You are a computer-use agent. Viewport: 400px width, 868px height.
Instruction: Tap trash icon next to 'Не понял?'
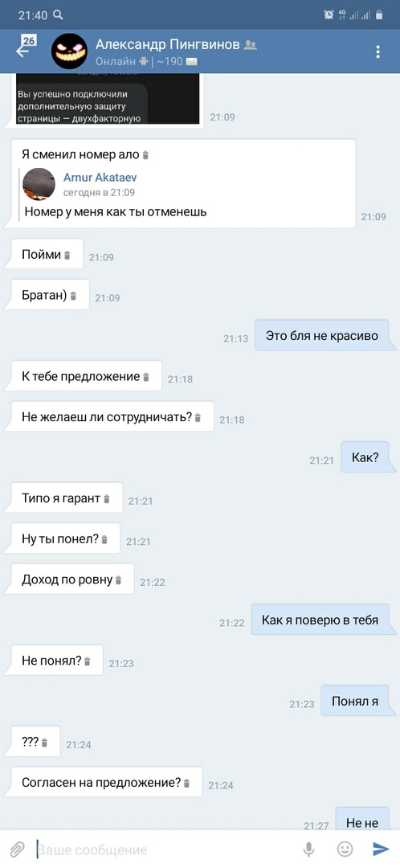(87, 661)
